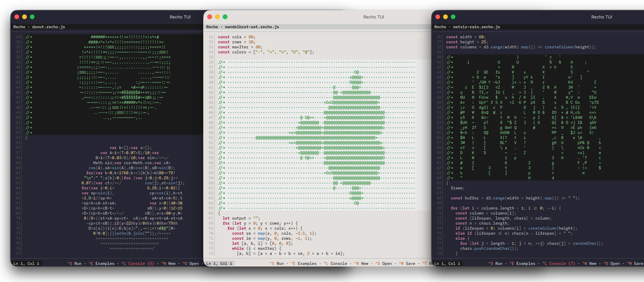Click the 'const colors =' array line
The image size is (644, 282).
click(266, 52)
